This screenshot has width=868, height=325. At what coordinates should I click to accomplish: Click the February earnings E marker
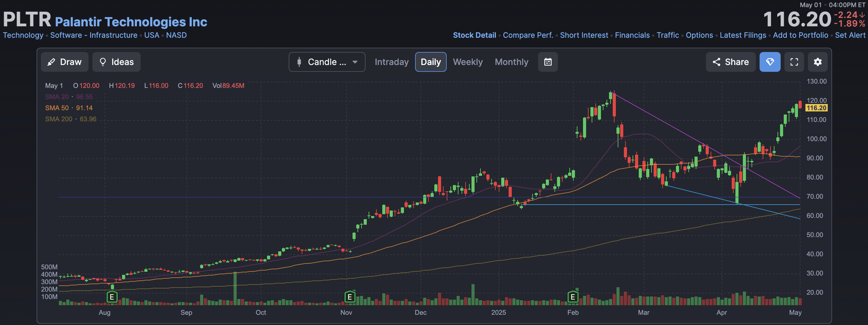tap(572, 297)
